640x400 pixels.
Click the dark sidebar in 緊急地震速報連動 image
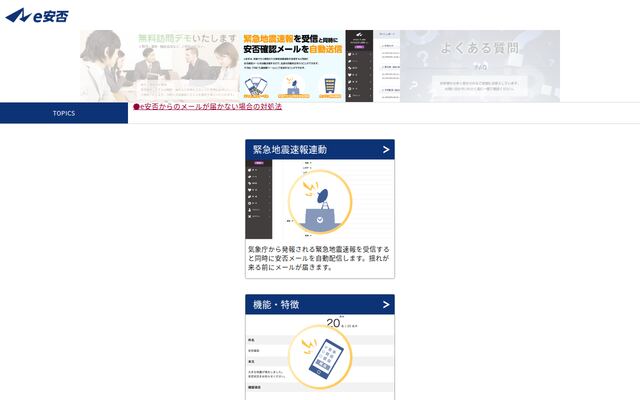pos(258,199)
